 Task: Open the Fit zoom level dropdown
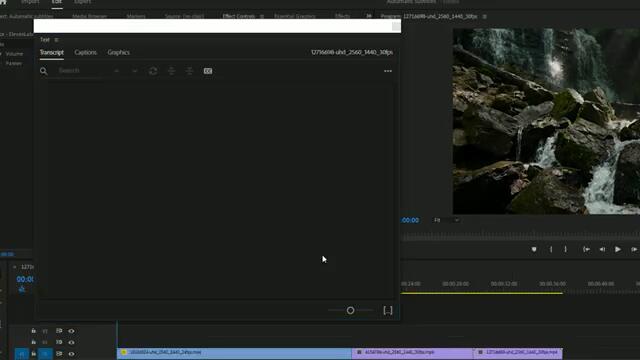[x=446, y=220]
